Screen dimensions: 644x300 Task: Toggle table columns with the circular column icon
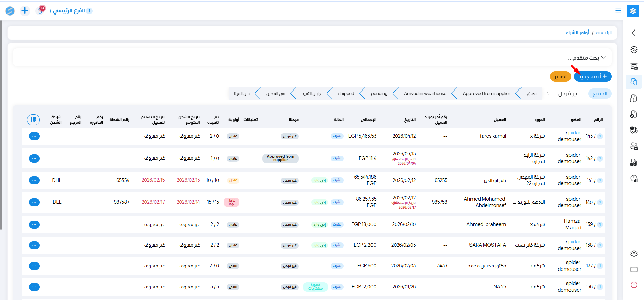[x=33, y=120]
